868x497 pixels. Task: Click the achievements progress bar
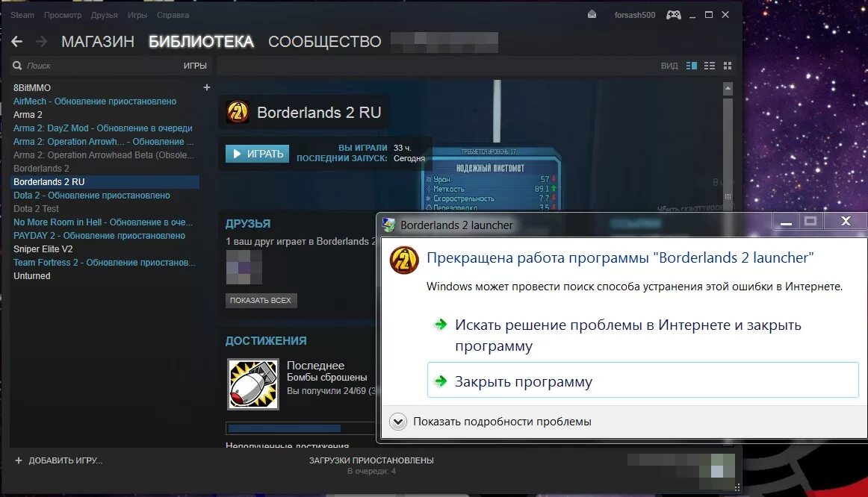301,428
